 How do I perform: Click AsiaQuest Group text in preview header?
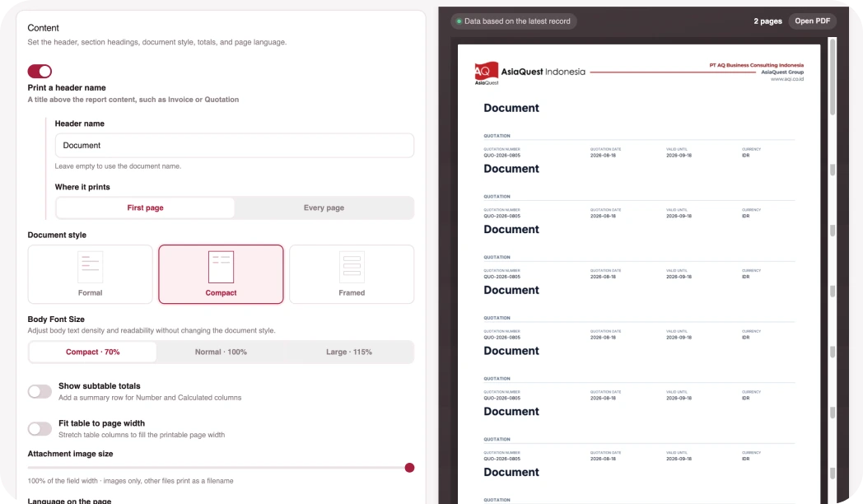[x=782, y=72]
